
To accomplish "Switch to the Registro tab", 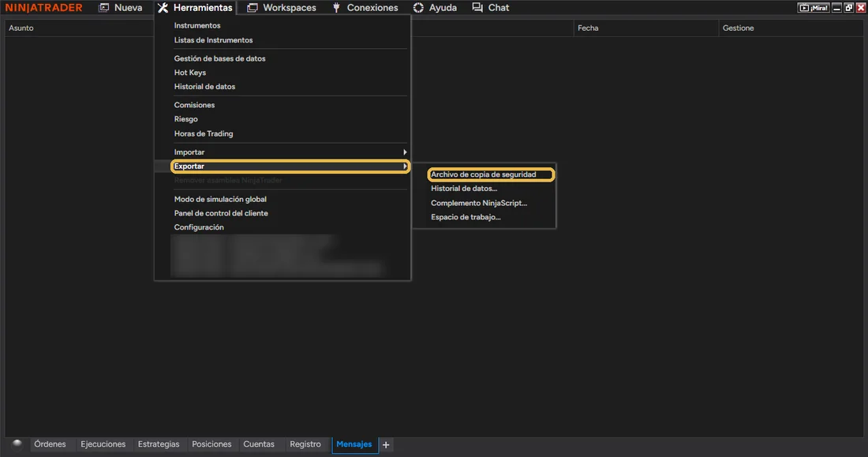I will (305, 444).
